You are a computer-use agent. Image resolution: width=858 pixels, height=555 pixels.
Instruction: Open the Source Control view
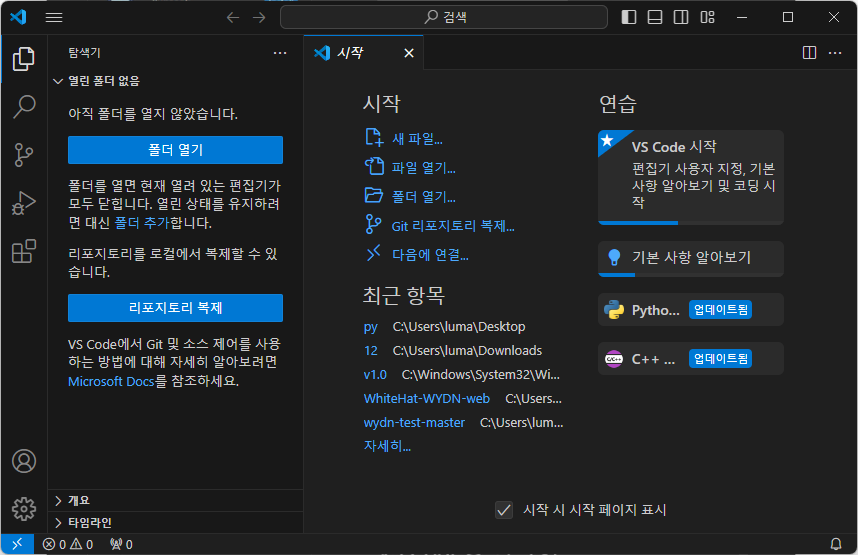tap(24, 155)
